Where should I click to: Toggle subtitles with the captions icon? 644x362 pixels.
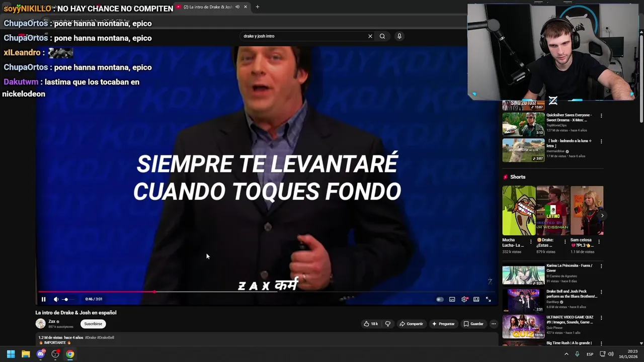[x=452, y=299]
